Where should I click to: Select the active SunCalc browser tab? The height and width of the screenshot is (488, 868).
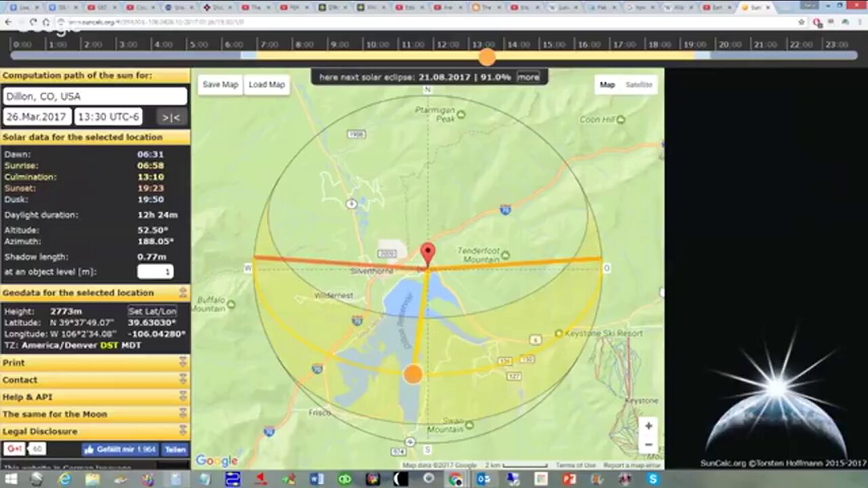[755, 7]
